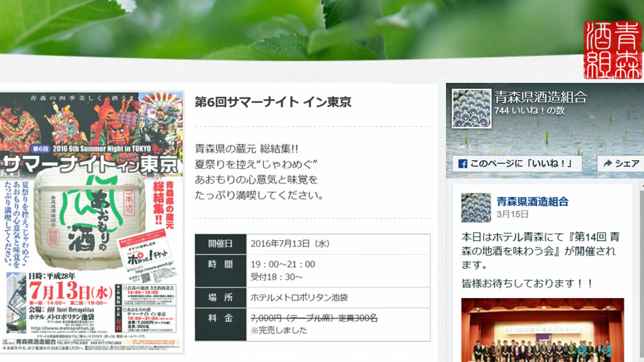Click the time value 19：00～21：00

point(282,265)
